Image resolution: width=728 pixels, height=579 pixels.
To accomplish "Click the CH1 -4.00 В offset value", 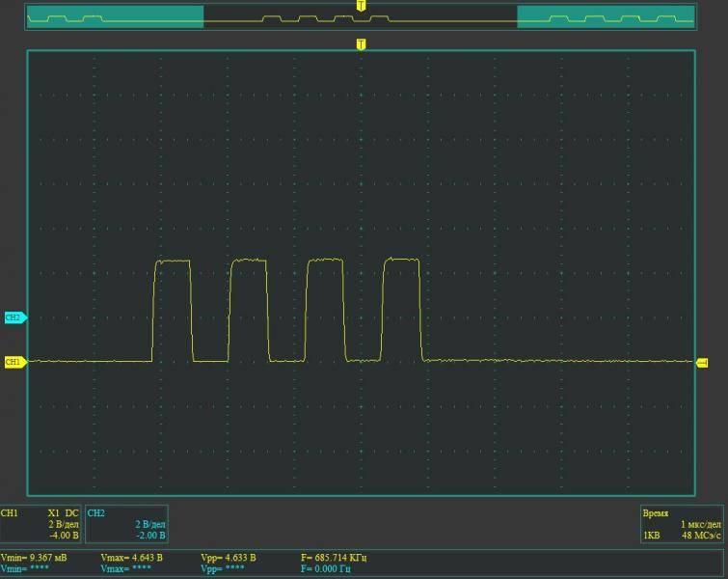I will [64, 535].
